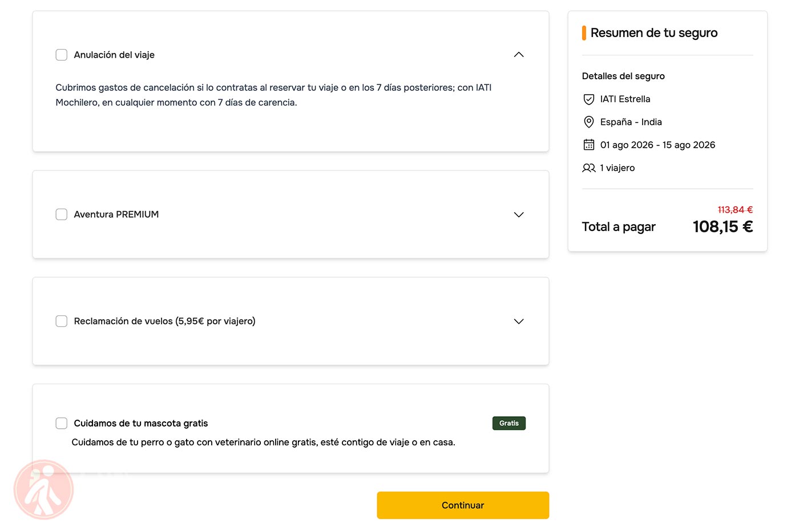Click the location pin icon beside España - India

(588, 122)
